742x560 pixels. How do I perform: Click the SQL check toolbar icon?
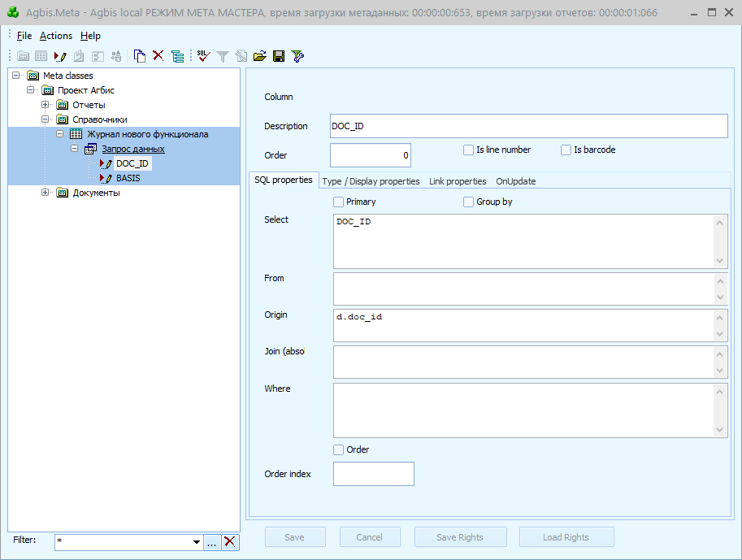(x=203, y=56)
